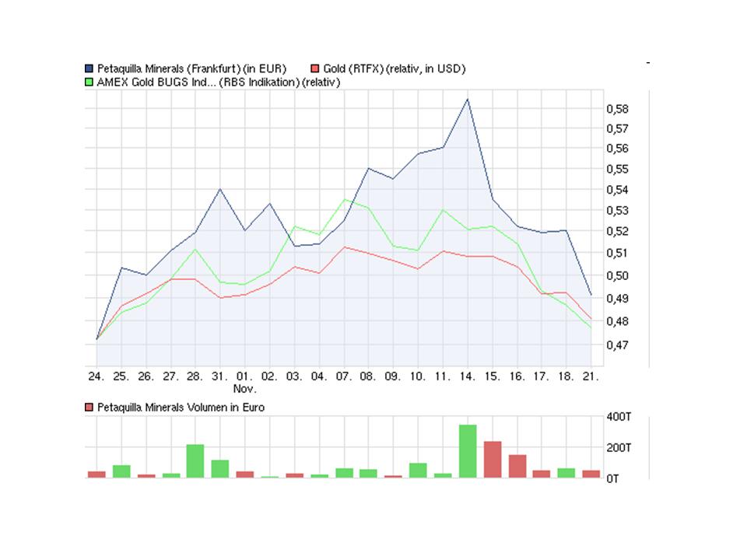This screenshot has height=560, width=747.
Task: Click the blue Petaquilla Minerals legend swatch
Action: click(89, 69)
